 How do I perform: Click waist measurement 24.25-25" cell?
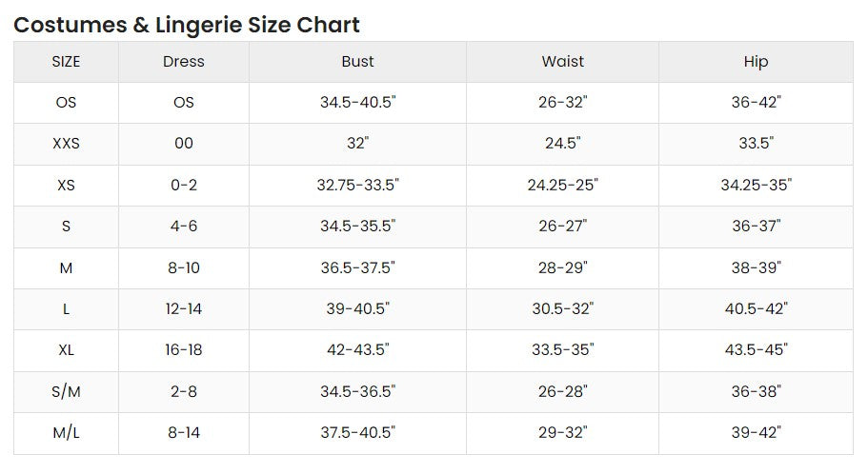tap(562, 186)
